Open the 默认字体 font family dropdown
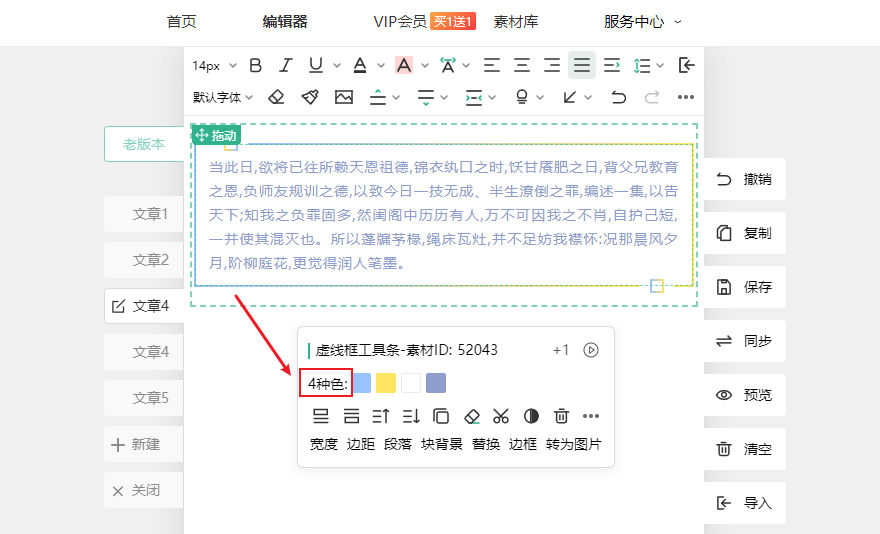Screen dimensions: 880x534 coord(223,97)
